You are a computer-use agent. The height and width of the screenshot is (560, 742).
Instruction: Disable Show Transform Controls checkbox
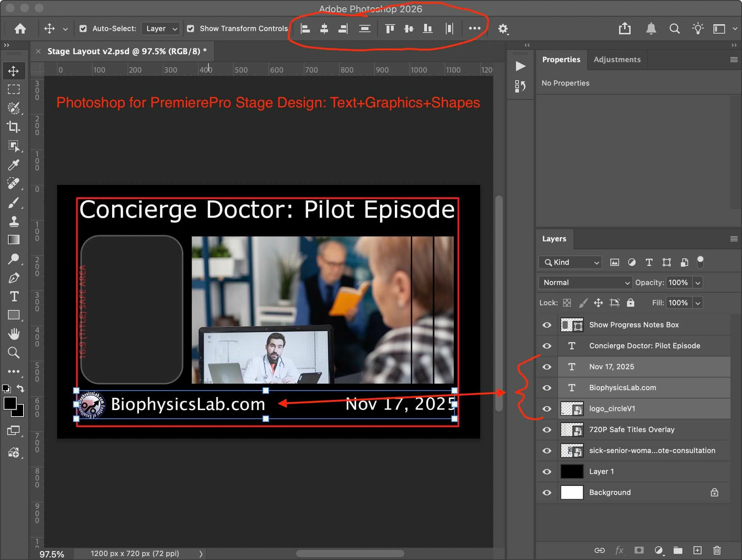click(191, 29)
